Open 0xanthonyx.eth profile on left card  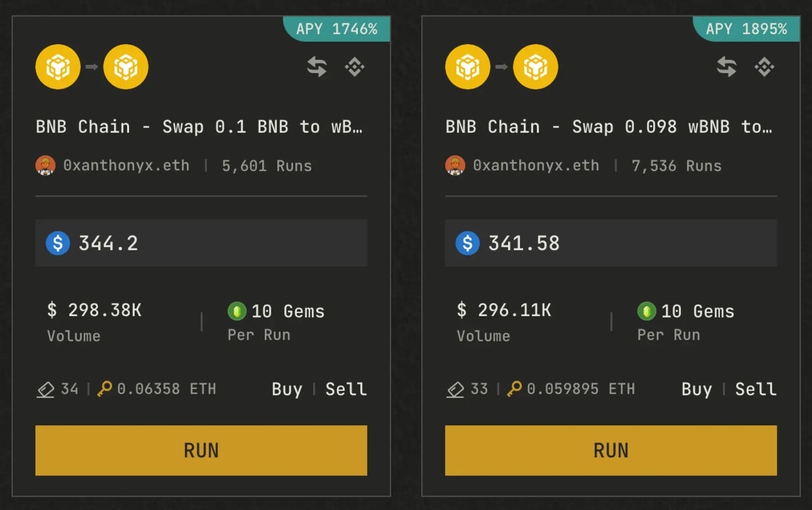click(x=126, y=165)
